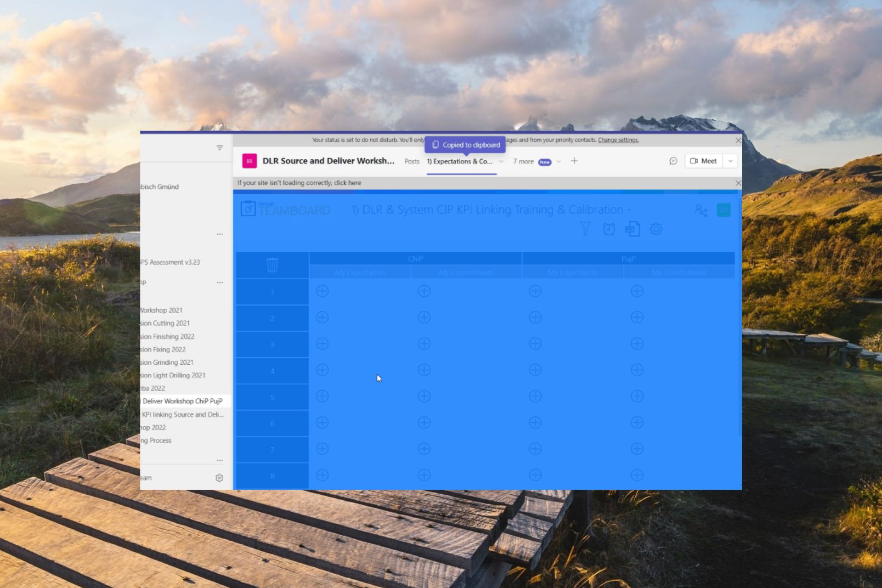Click the pink DLR team avatar
Screen dimensions: 882x588
tap(249, 161)
